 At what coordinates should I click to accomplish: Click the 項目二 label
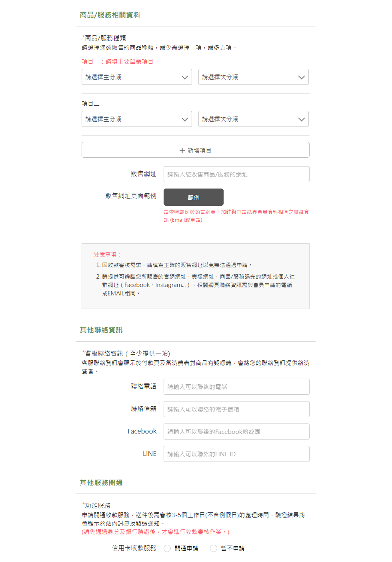pos(91,103)
